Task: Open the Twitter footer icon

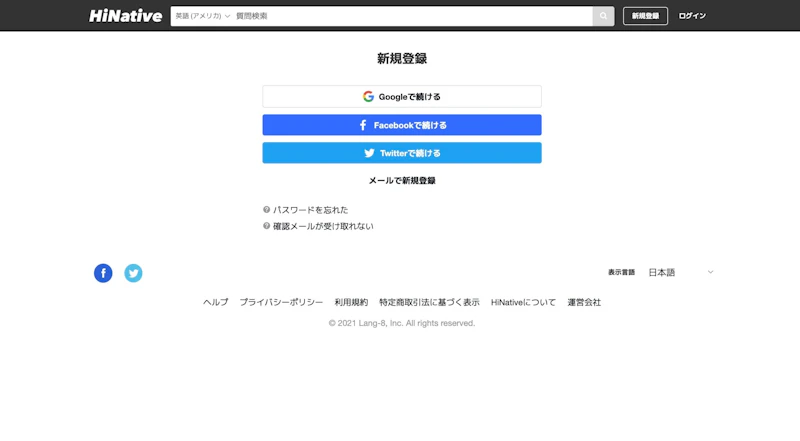Action: click(x=133, y=273)
